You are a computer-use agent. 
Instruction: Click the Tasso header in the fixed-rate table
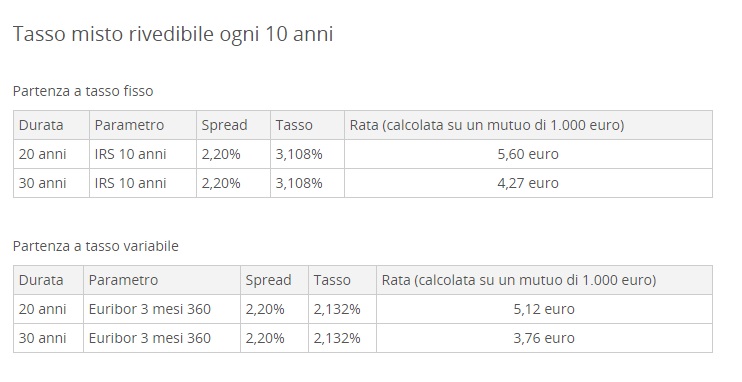[x=294, y=125]
